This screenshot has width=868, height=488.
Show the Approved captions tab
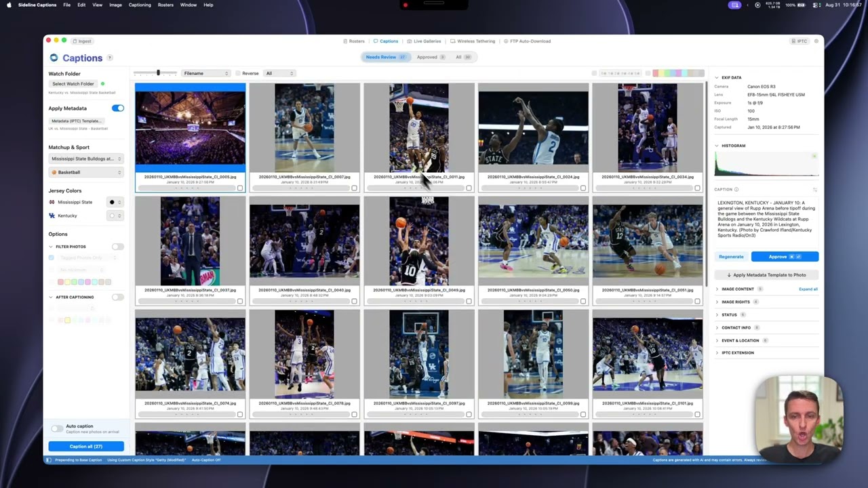431,57
